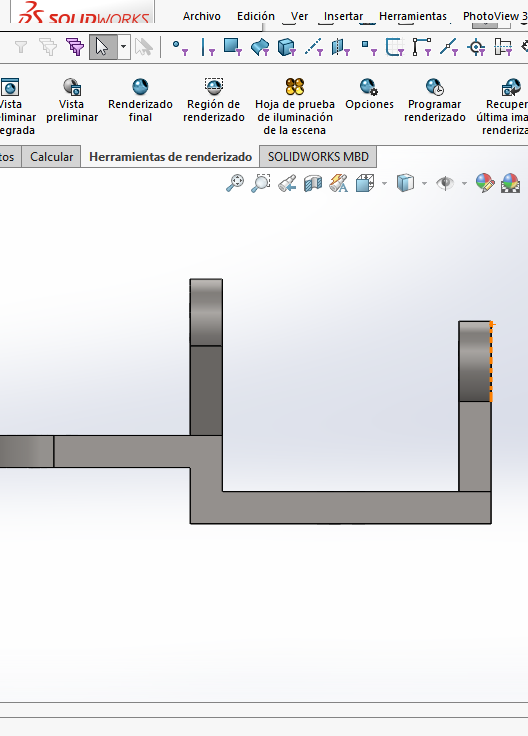Enable the centerline filter icon

[x=503, y=47]
